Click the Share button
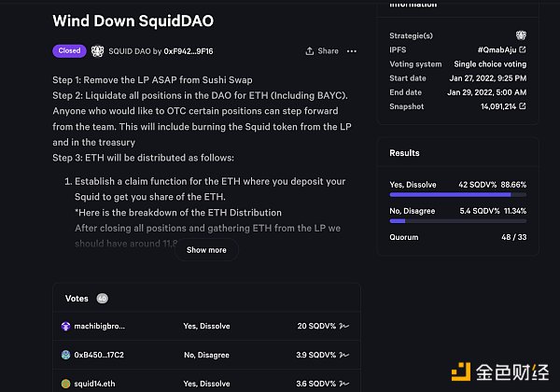This screenshot has width=560, height=392. (x=322, y=50)
